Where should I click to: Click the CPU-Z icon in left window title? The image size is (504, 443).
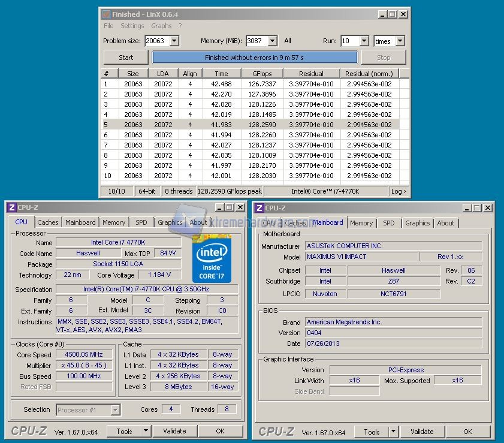click(x=11, y=207)
